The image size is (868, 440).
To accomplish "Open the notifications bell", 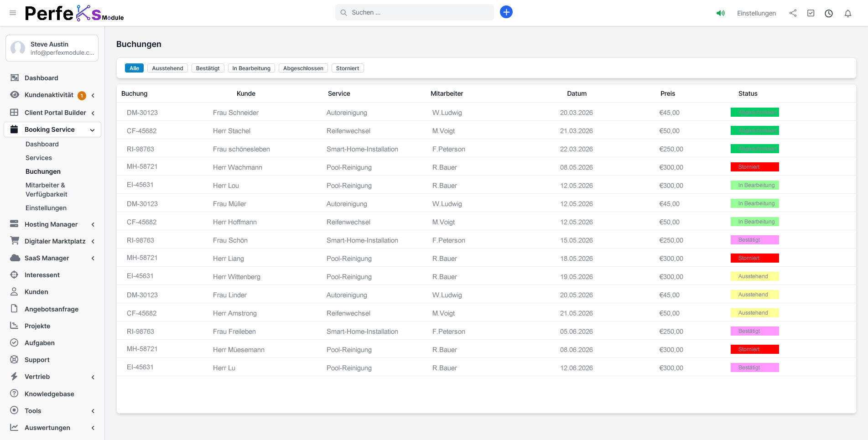I will pos(847,13).
